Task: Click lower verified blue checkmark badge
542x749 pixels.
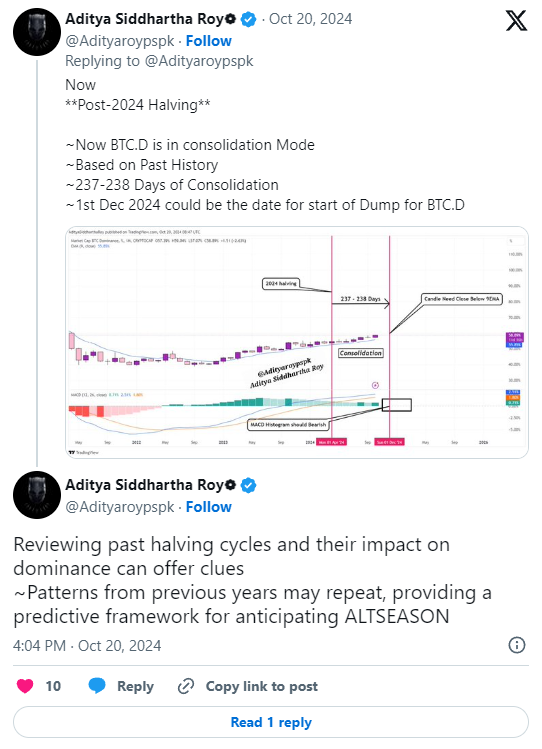Action: (x=248, y=485)
